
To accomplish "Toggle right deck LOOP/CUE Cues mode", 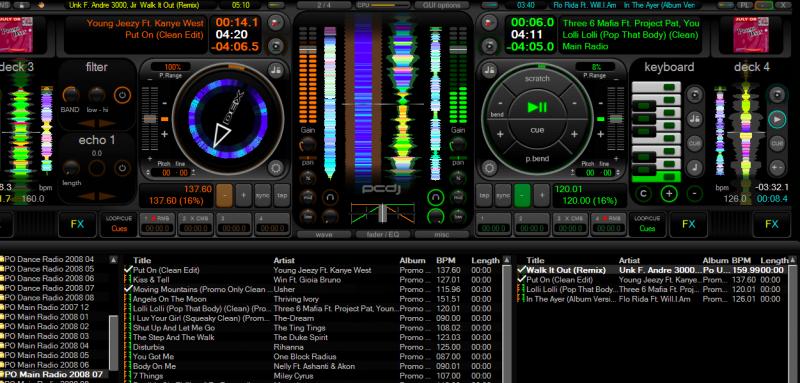I will tap(647, 223).
